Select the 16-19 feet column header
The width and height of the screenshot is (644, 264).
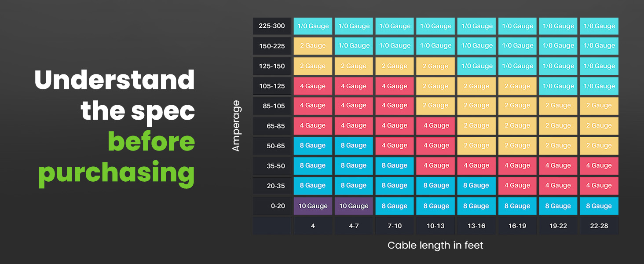click(x=517, y=226)
